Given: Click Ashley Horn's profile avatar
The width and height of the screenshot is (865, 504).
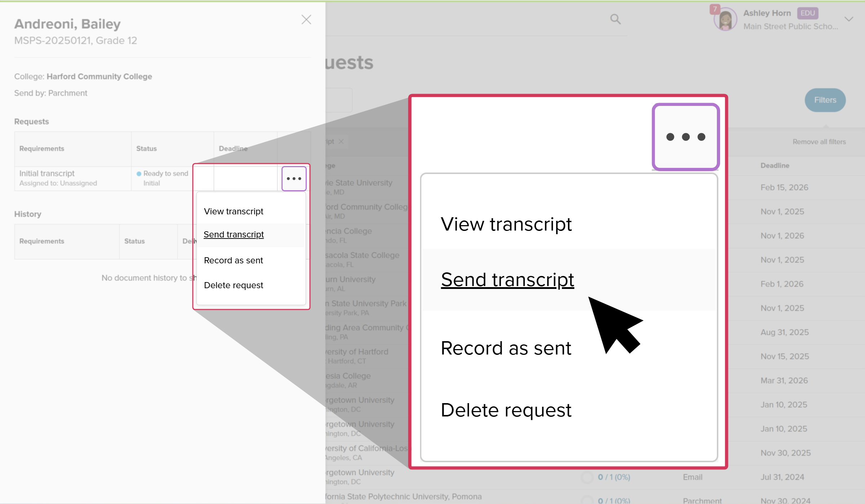Looking at the screenshot, I should [725, 20].
